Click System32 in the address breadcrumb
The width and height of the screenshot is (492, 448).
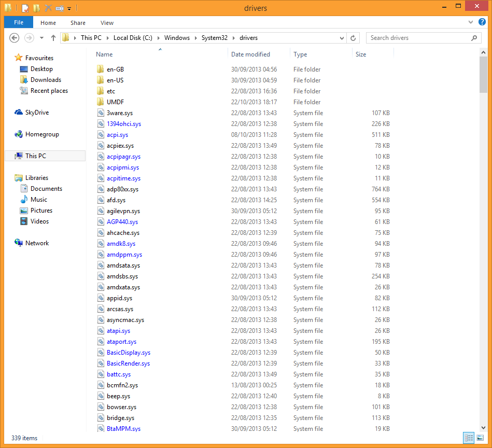214,38
